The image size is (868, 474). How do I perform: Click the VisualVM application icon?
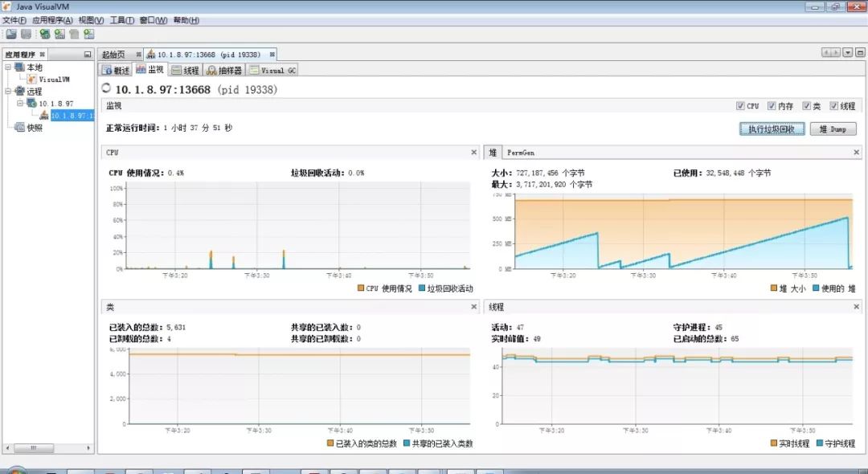pyautogui.click(x=32, y=79)
